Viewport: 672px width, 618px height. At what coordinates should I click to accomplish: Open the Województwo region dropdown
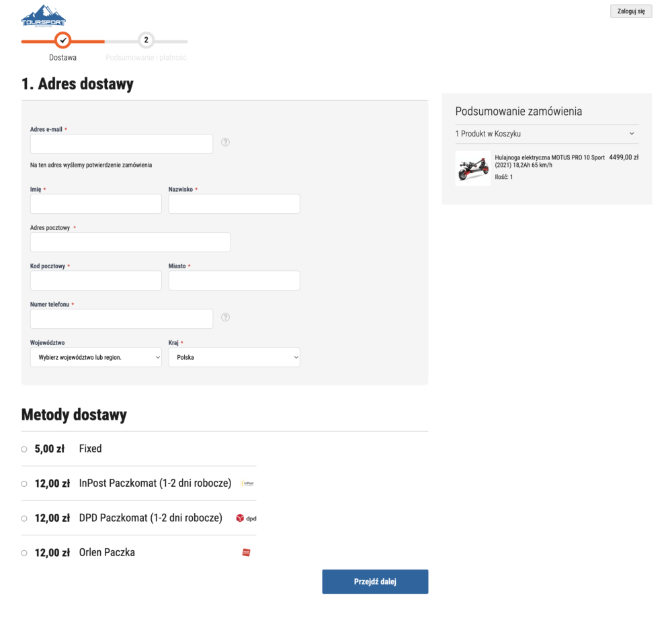pyautogui.click(x=96, y=357)
